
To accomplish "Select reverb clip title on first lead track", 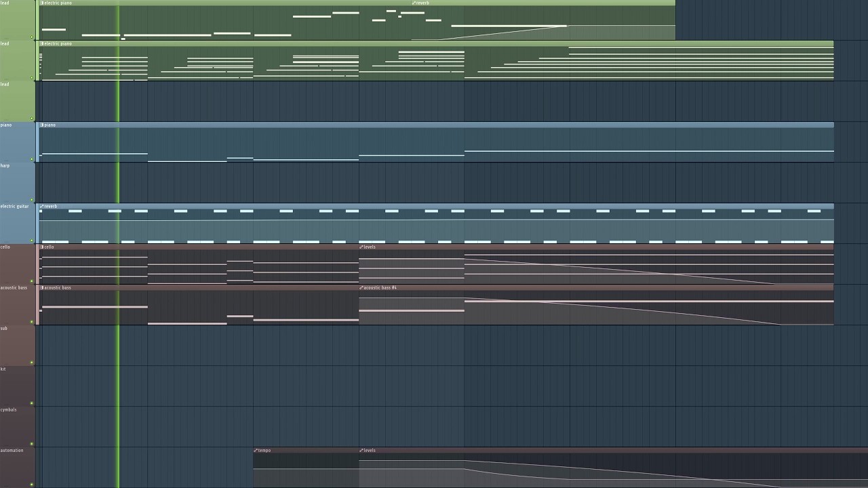I will coord(422,3).
